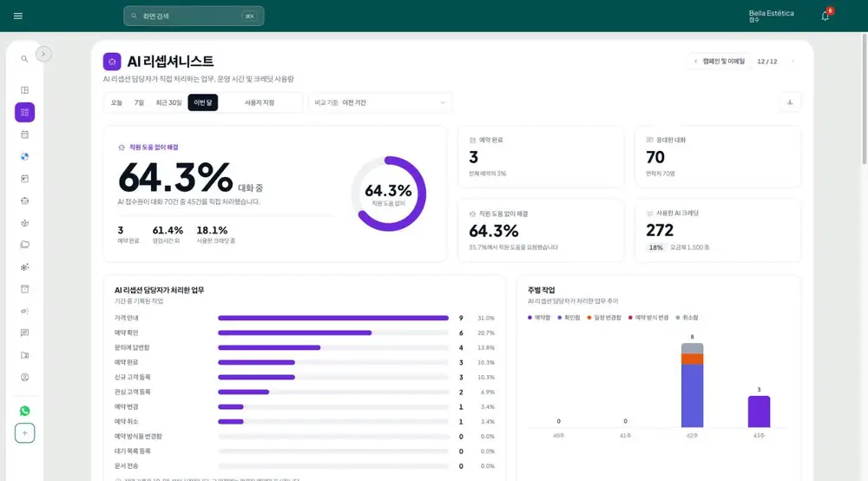This screenshot has width=868, height=481.
Task: Open the archive box sidebar icon
Action: 24,289
